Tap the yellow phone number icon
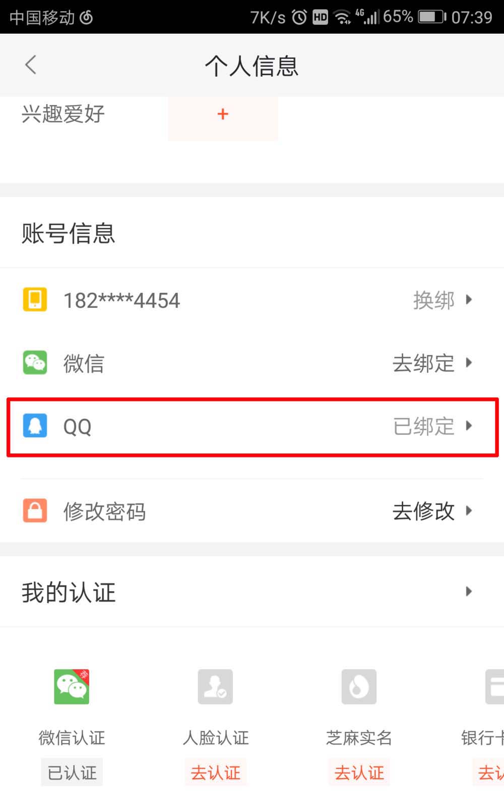This screenshot has width=504, height=812. (x=35, y=300)
